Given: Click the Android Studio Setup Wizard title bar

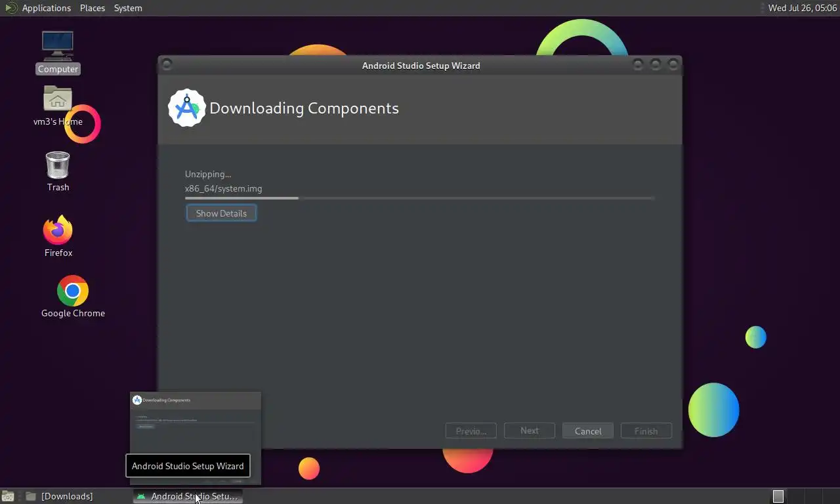Looking at the screenshot, I should pyautogui.click(x=420, y=65).
